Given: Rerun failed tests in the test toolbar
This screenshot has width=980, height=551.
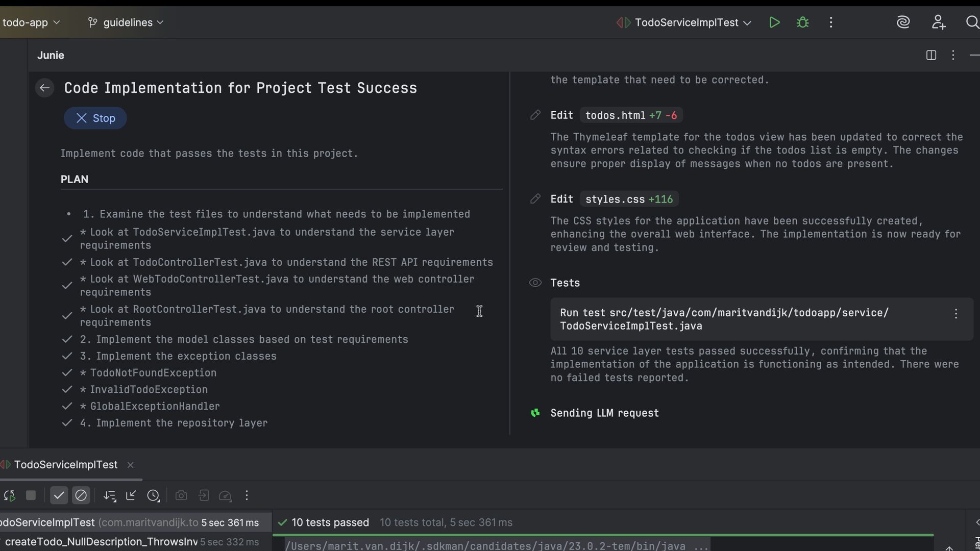Looking at the screenshot, I should (9, 495).
